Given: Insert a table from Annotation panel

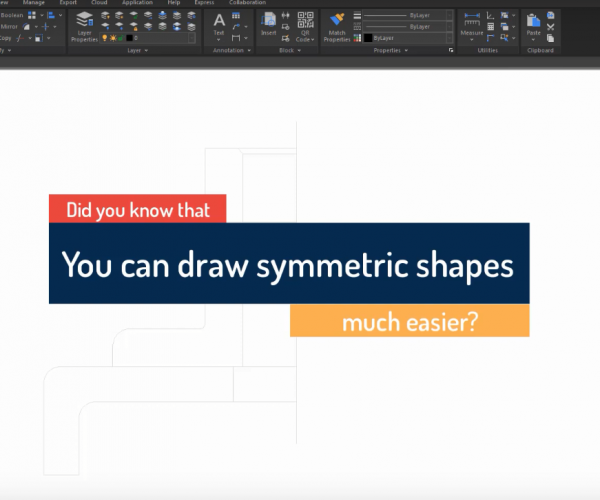Looking at the screenshot, I should (x=236, y=16).
